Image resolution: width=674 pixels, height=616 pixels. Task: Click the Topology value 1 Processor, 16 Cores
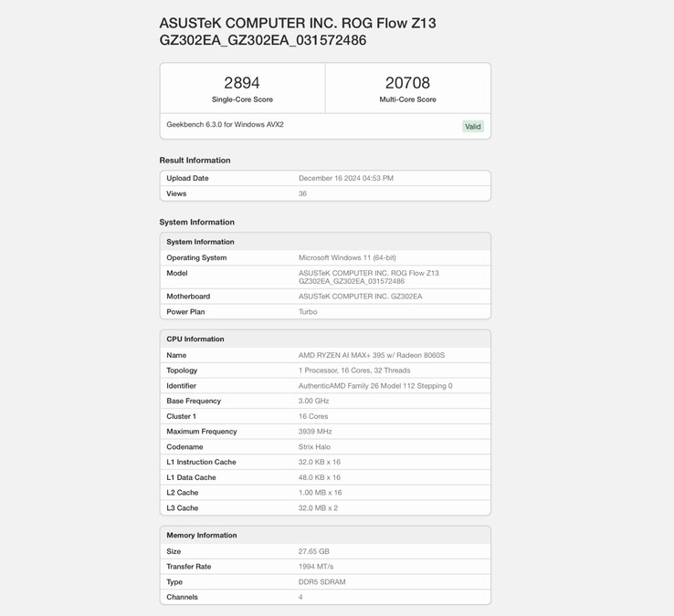point(354,371)
